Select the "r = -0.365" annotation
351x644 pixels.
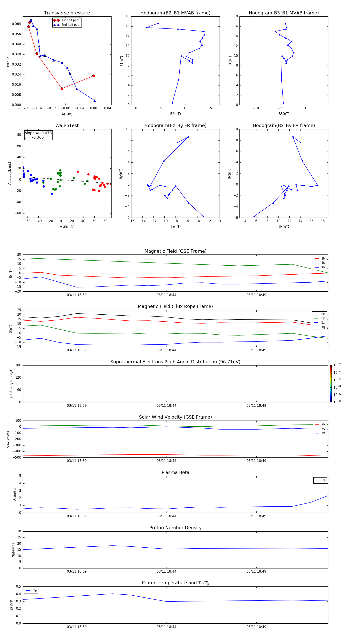point(35,137)
